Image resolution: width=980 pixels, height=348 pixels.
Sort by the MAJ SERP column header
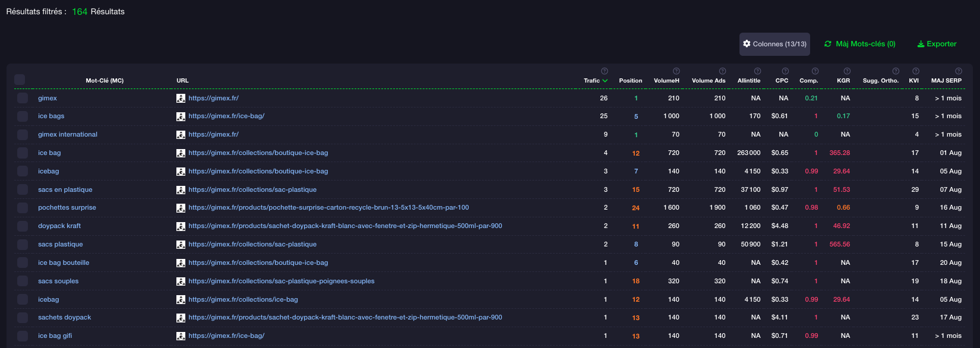(946, 81)
